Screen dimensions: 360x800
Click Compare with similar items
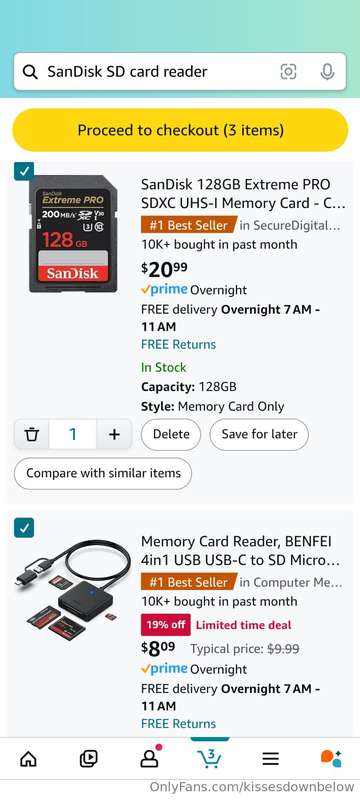103,473
